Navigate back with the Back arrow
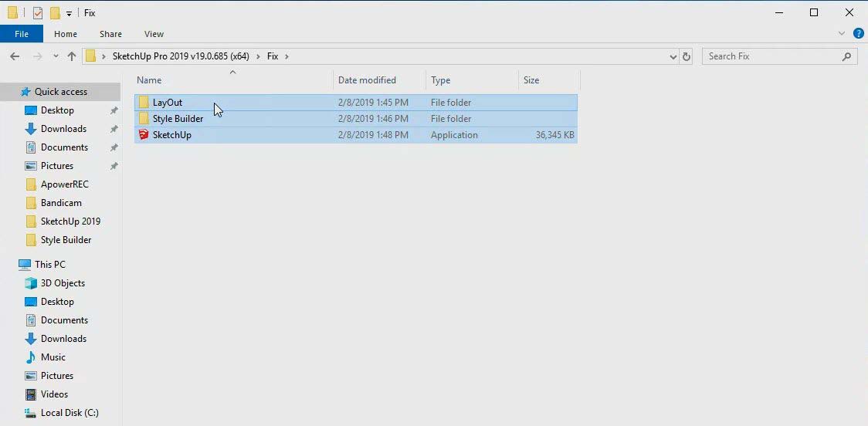Image resolution: width=868 pixels, height=426 pixels. click(15, 56)
